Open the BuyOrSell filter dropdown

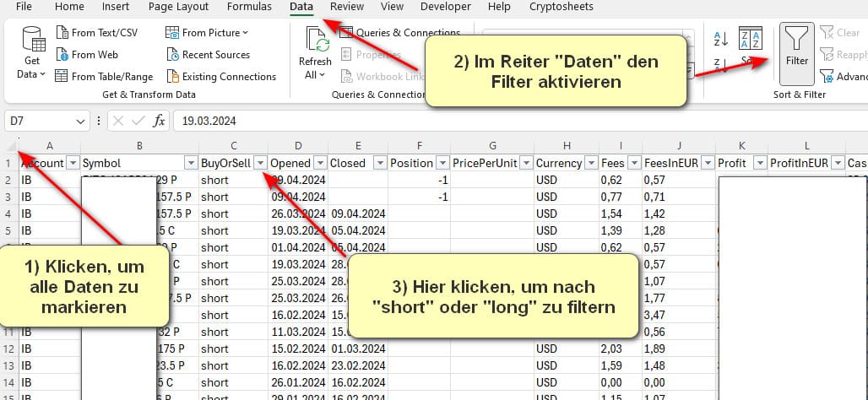[261, 163]
